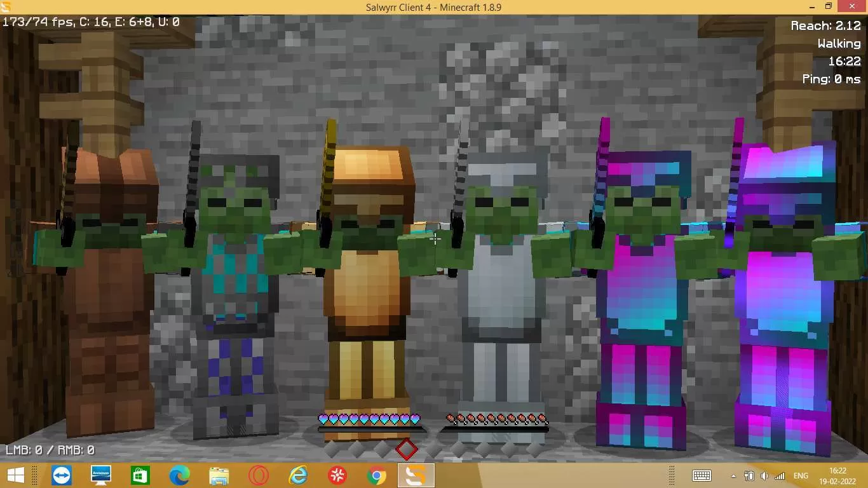This screenshot has height=488, width=868.
Task: Open the Salwyrr title bar icon menu
Action: (x=6, y=6)
